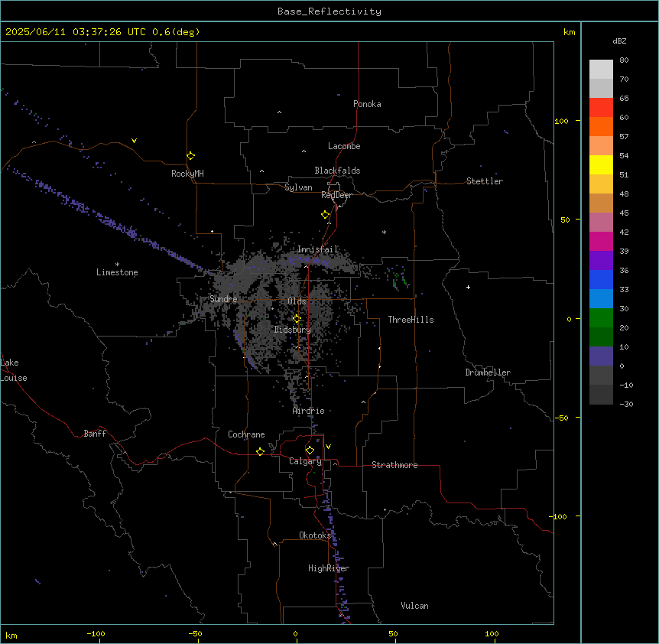
Task: Click the Vulcan label
Action: 415,606
